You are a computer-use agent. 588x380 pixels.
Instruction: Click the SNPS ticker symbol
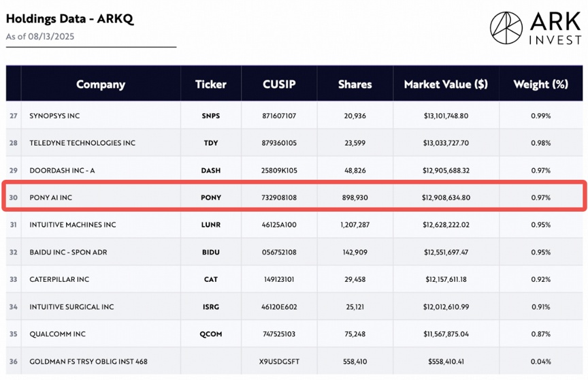tap(211, 116)
